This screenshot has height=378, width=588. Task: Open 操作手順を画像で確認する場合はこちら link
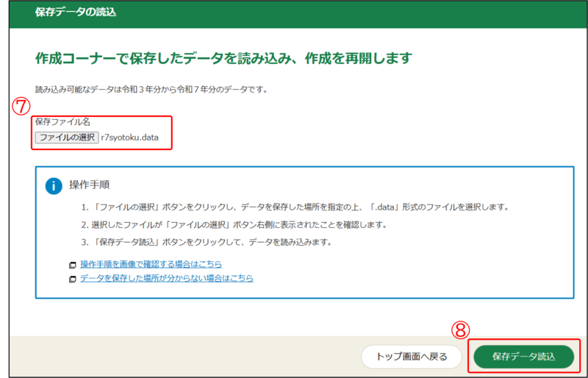151,264
